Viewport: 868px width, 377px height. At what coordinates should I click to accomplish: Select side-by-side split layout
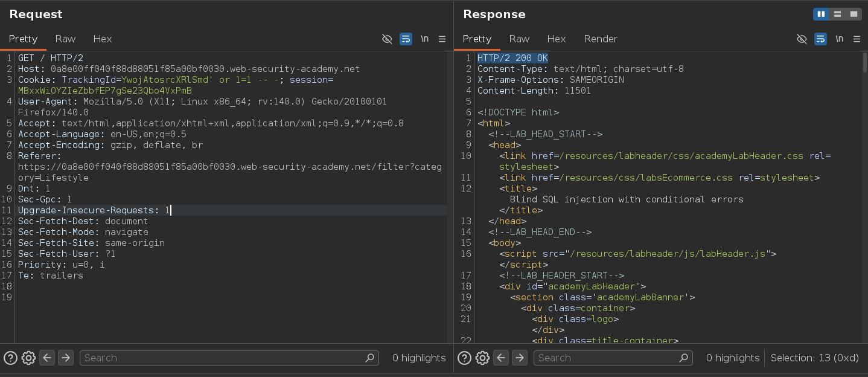coord(821,14)
